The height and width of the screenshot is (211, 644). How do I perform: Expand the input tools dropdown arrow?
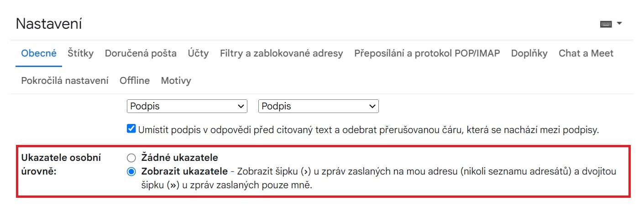[619, 23]
